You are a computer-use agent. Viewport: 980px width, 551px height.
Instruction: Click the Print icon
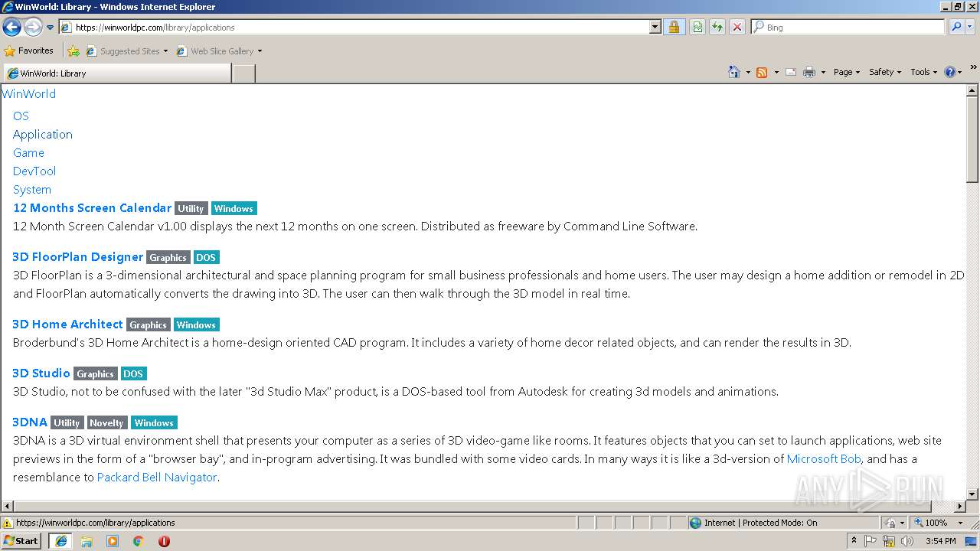click(x=809, y=72)
